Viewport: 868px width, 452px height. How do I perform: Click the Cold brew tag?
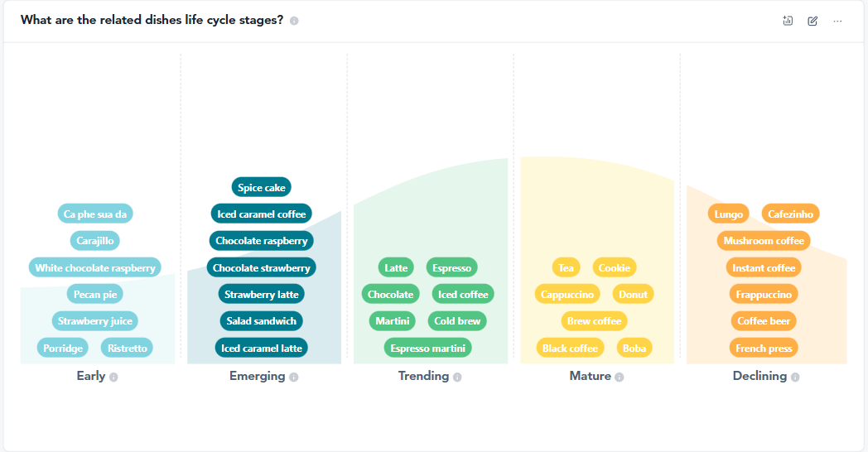(457, 321)
